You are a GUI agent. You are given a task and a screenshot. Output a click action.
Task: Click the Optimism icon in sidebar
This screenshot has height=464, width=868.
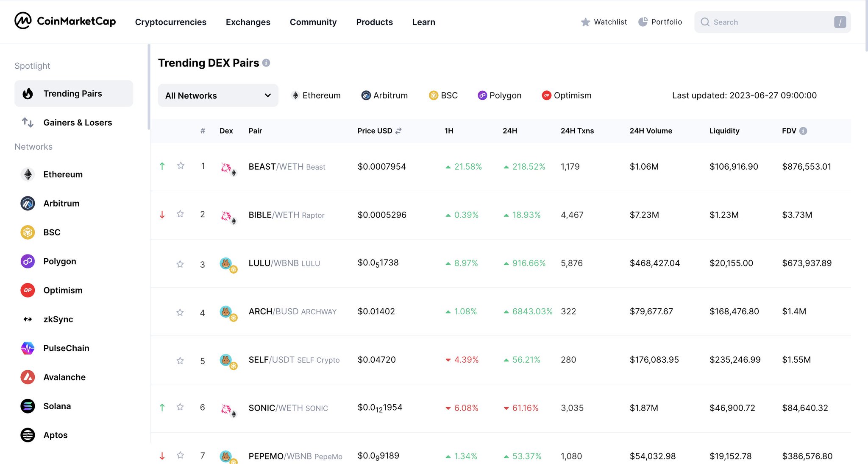click(28, 290)
